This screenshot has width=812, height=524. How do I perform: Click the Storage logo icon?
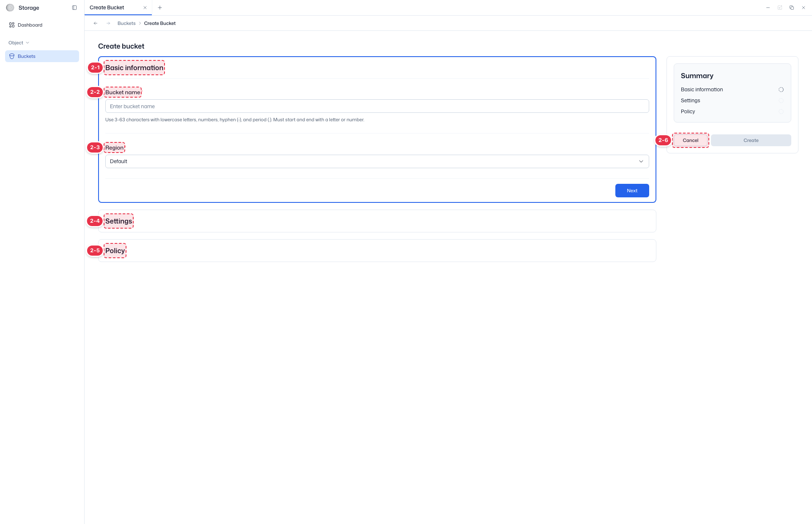pyautogui.click(x=10, y=8)
